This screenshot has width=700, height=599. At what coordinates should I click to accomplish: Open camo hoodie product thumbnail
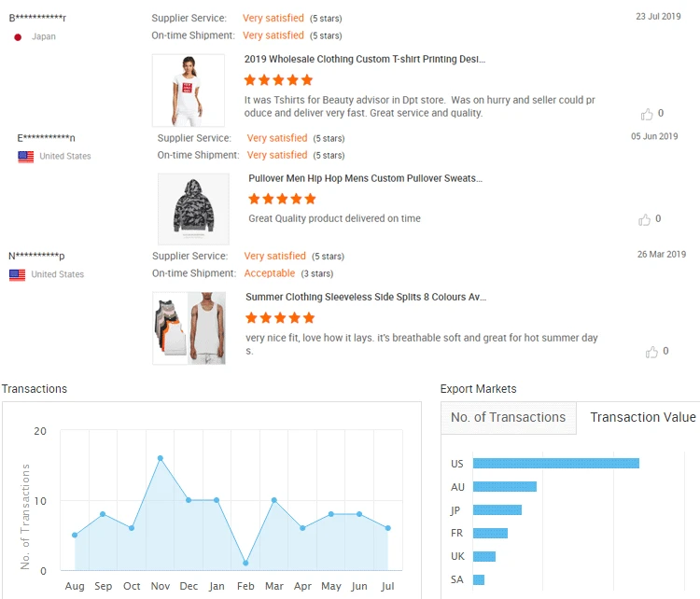193,209
